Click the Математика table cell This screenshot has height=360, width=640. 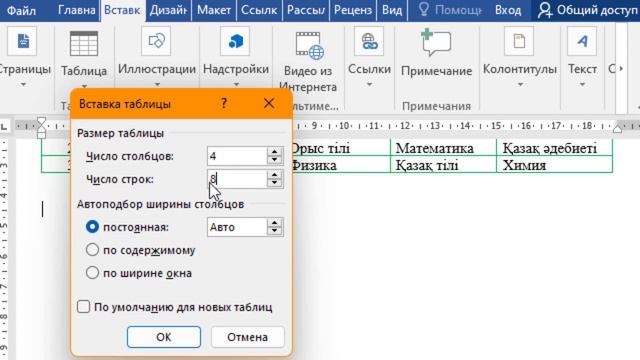(443, 148)
